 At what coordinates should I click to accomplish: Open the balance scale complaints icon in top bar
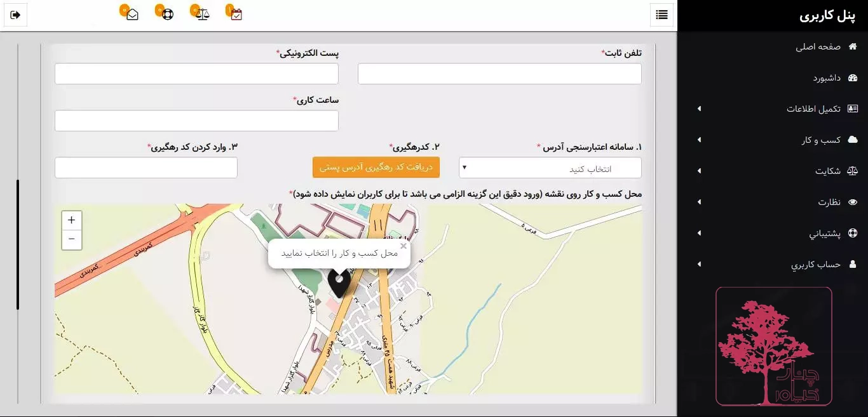tap(203, 15)
